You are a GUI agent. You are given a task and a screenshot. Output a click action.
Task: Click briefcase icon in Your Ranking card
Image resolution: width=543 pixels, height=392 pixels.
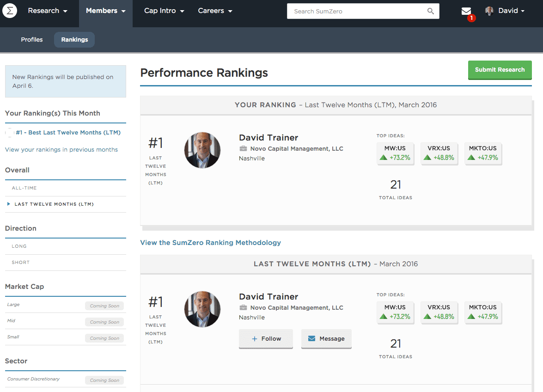[x=243, y=148]
